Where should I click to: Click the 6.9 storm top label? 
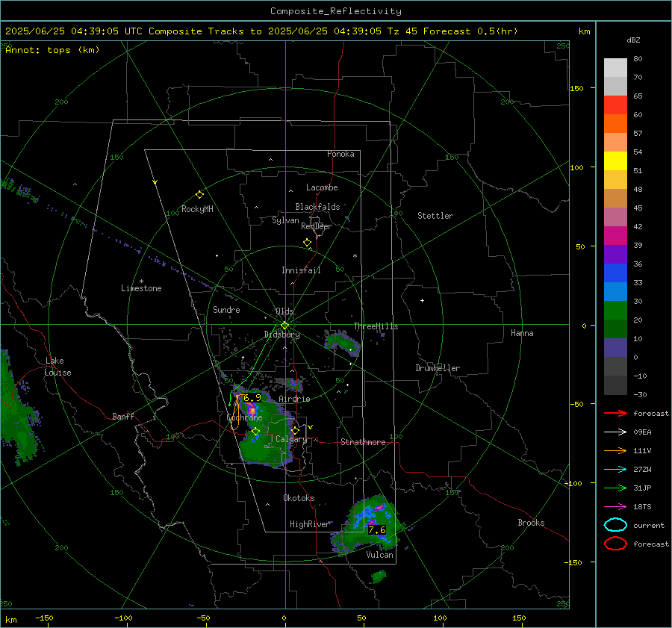[252, 398]
